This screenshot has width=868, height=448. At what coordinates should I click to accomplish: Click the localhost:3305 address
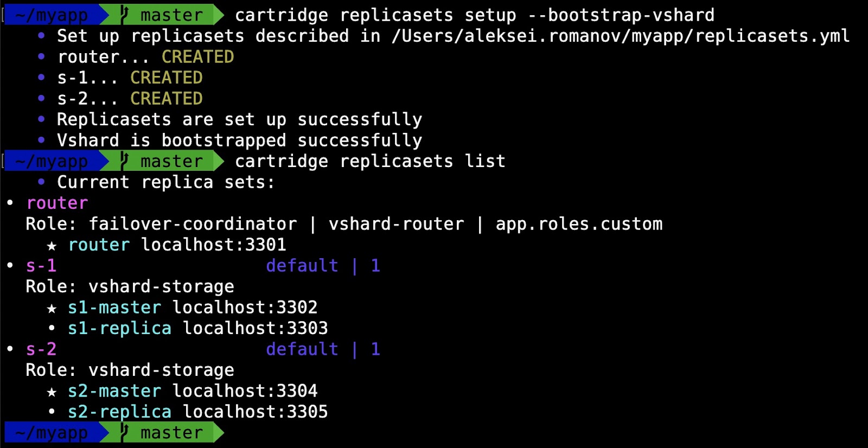click(x=255, y=411)
